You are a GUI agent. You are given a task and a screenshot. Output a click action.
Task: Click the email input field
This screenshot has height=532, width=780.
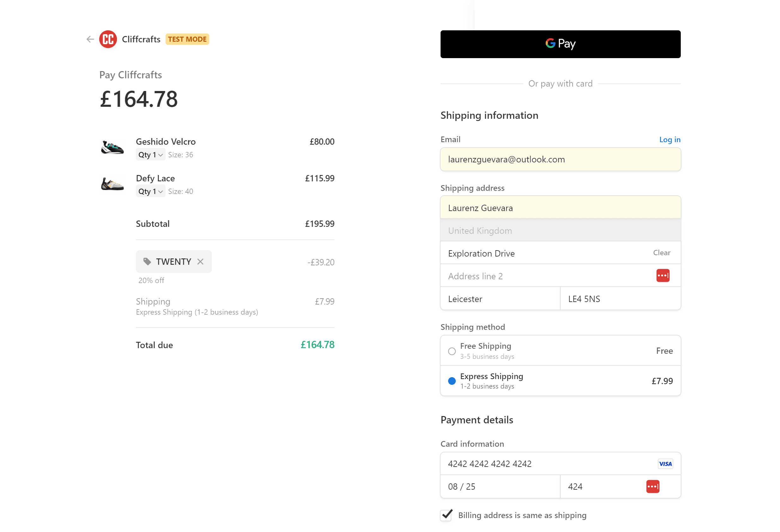pos(560,159)
